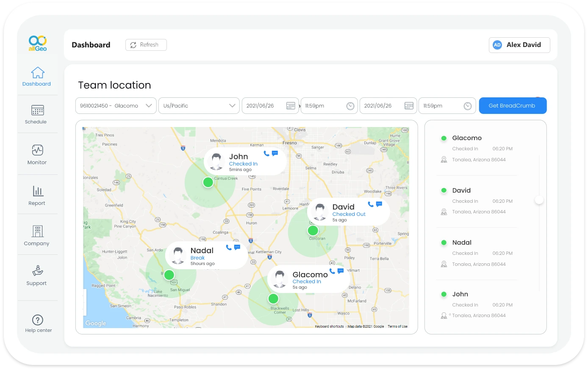Click David's avatar on map card

320,212
